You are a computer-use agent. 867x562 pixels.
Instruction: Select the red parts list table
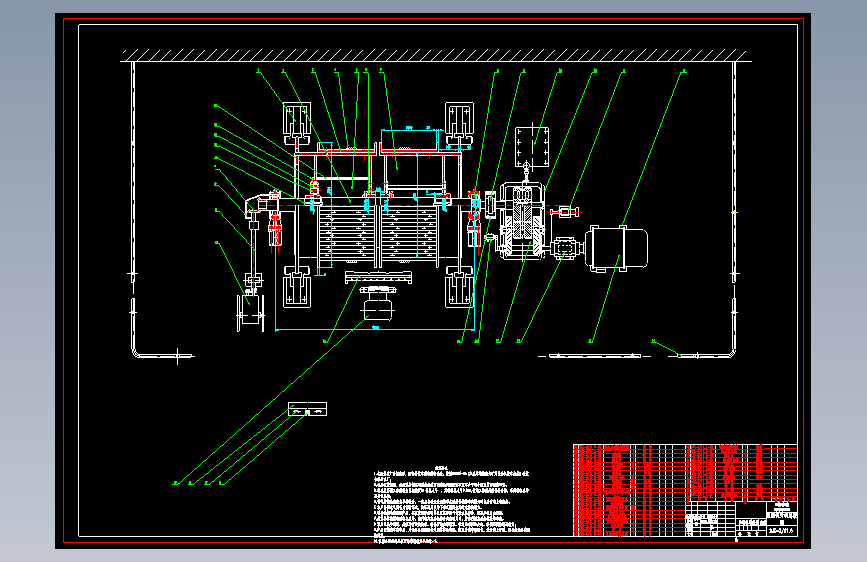click(x=685, y=490)
